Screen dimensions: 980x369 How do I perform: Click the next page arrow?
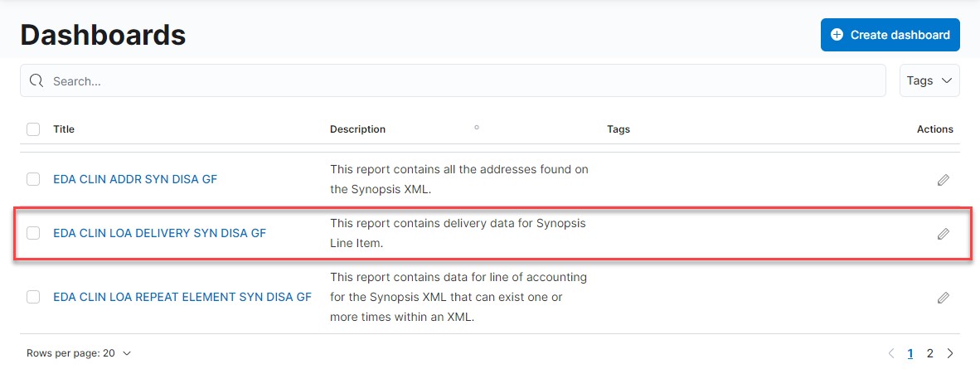click(950, 353)
